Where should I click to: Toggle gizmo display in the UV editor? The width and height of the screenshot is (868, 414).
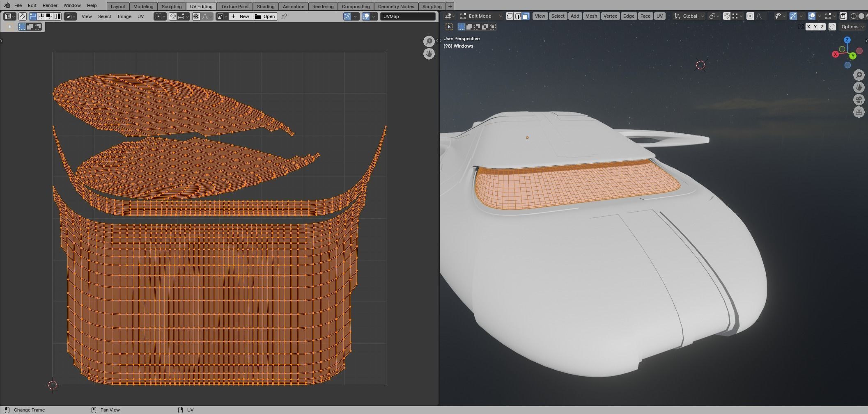point(347,16)
